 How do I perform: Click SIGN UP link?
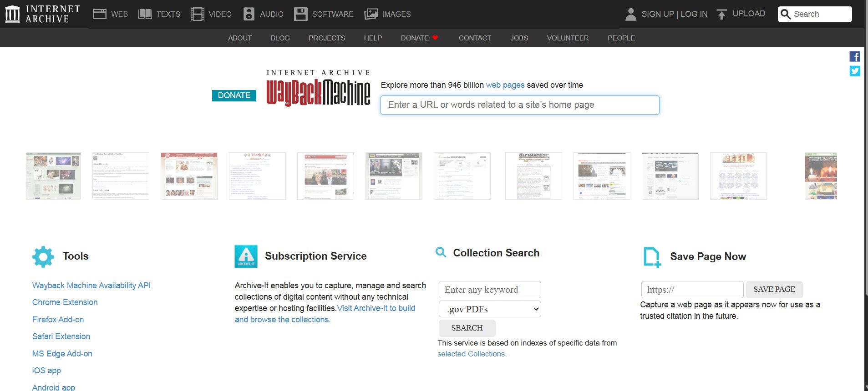658,14
